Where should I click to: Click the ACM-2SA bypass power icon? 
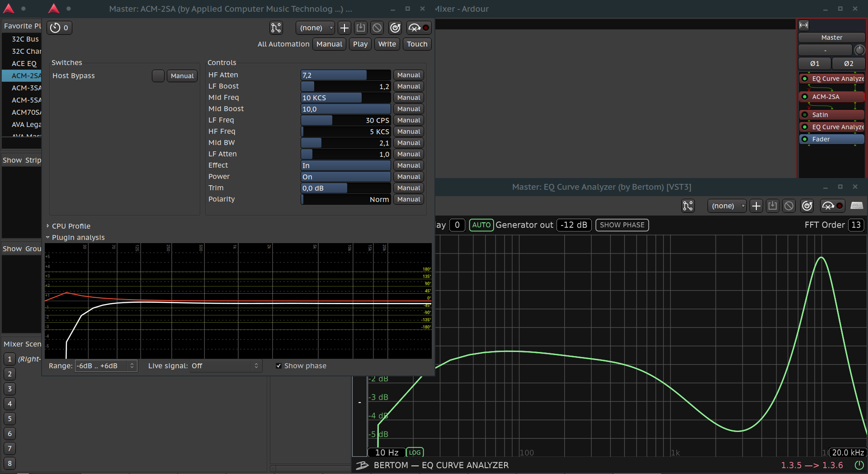click(395, 28)
